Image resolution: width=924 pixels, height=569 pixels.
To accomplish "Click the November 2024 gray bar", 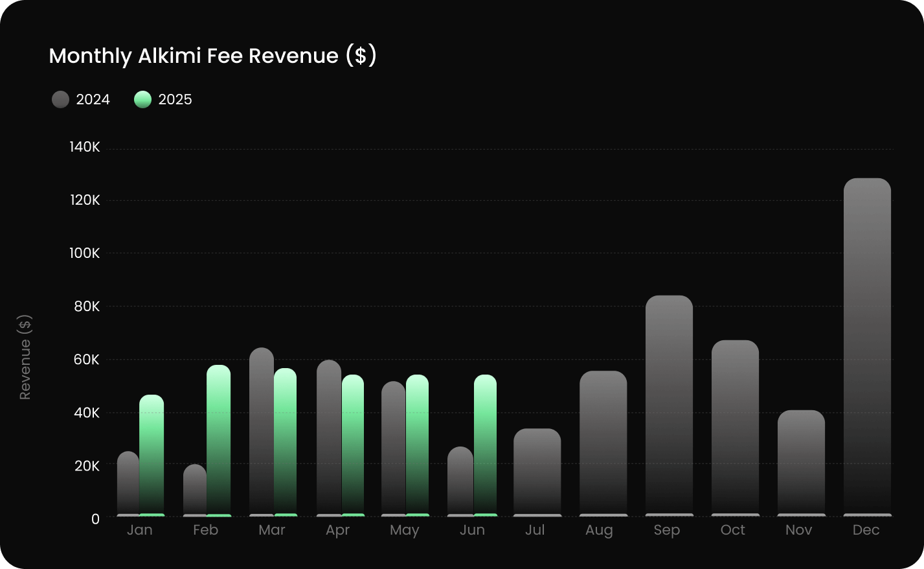I will pos(801,463).
